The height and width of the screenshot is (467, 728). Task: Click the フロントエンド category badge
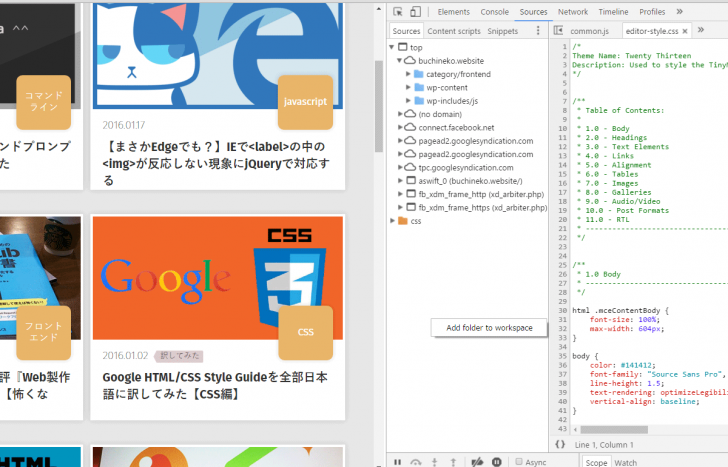pos(44,332)
